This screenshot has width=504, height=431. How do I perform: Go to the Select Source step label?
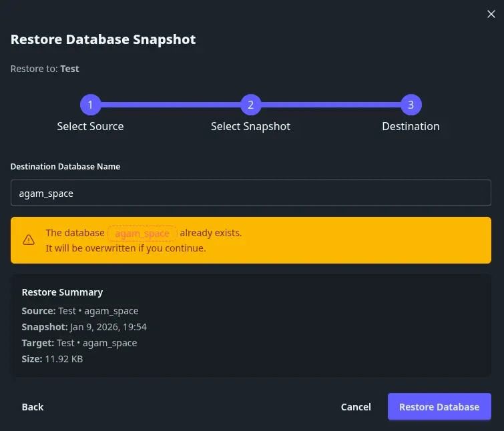pyautogui.click(x=90, y=126)
